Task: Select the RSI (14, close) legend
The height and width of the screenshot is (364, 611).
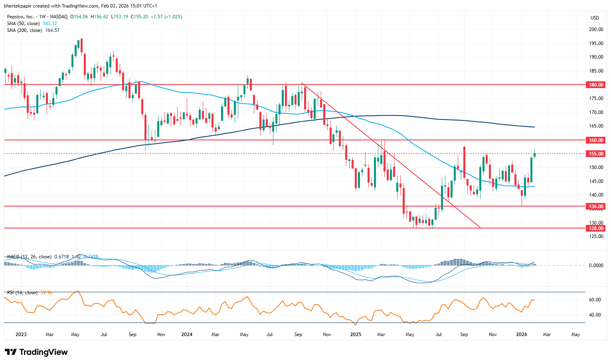Action: [22, 293]
